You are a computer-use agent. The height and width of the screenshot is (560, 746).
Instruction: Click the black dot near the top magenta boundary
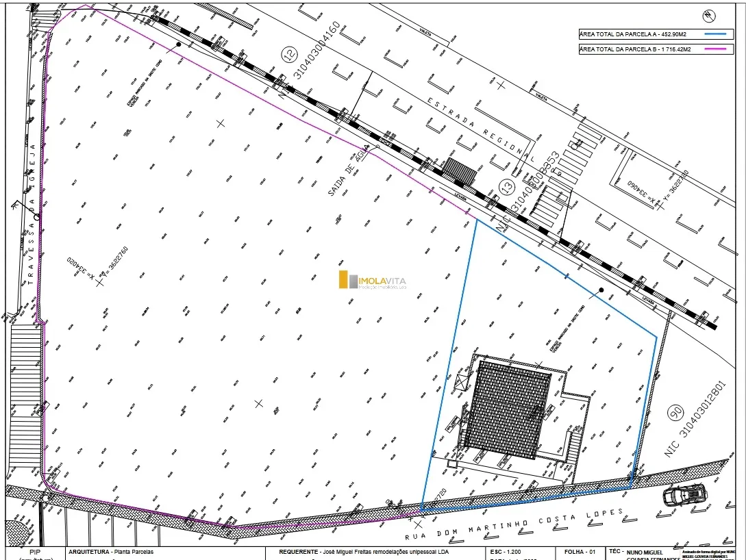pyautogui.click(x=178, y=44)
